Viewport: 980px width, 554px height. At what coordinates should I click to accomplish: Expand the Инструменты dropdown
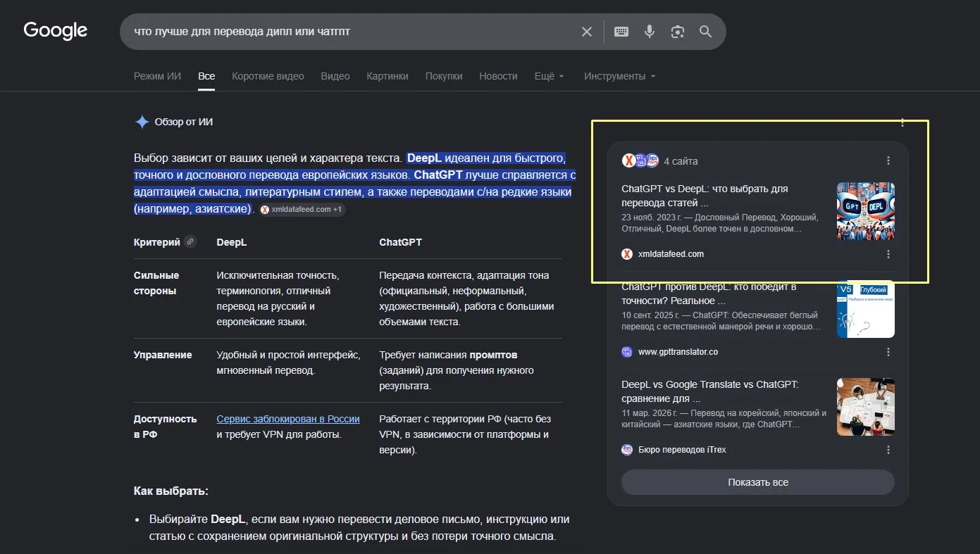[620, 76]
